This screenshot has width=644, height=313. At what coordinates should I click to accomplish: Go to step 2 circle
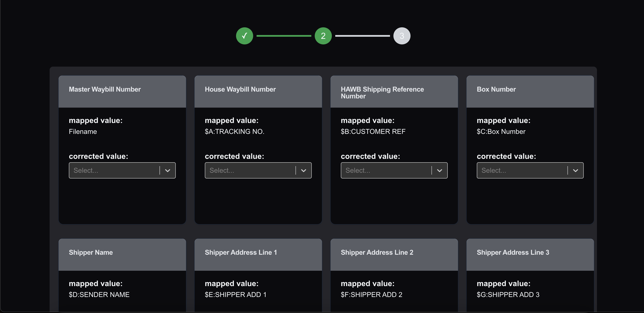click(x=323, y=36)
